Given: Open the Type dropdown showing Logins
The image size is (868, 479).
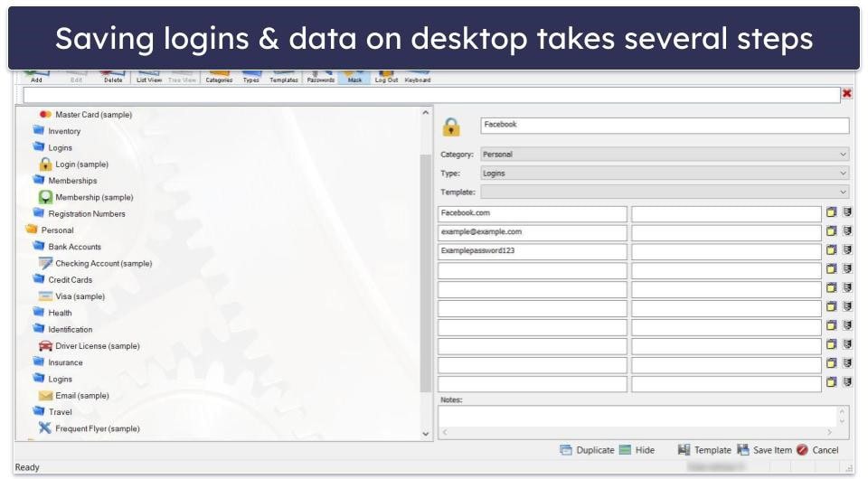Looking at the screenshot, I should 665,174.
